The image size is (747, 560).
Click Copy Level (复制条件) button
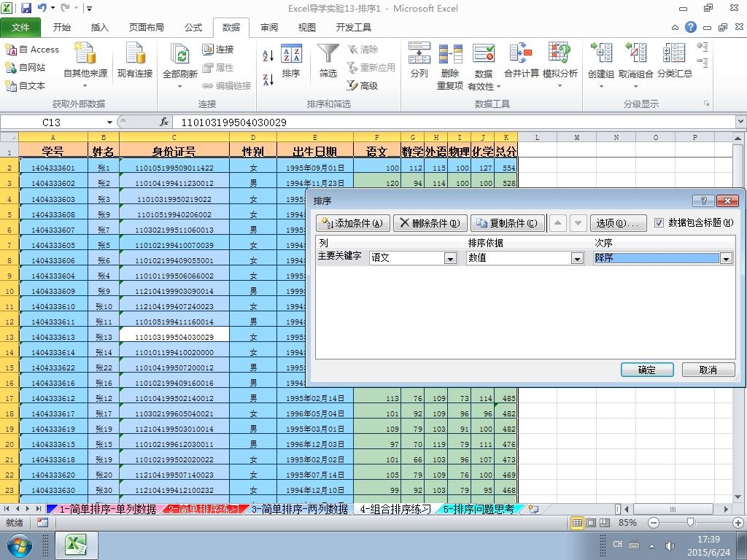508,223
